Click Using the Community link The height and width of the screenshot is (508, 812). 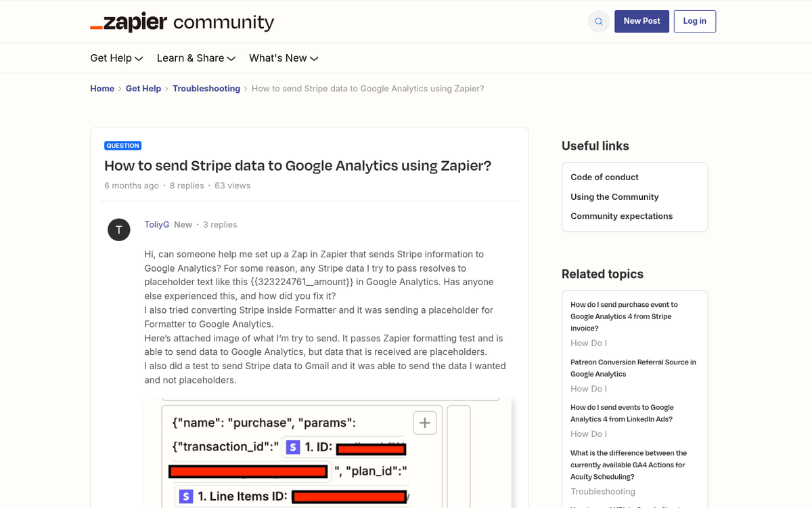pyautogui.click(x=614, y=196)
